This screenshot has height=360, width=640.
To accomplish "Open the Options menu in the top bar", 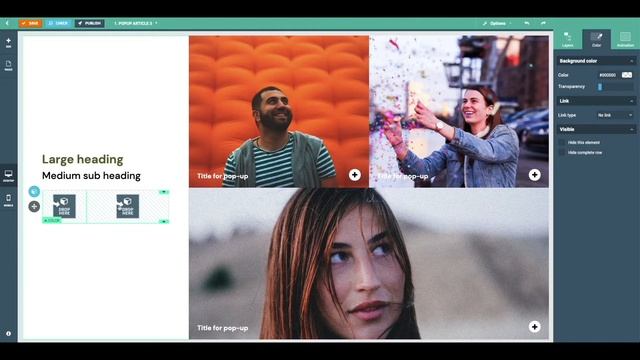I will tap(496, 23).
